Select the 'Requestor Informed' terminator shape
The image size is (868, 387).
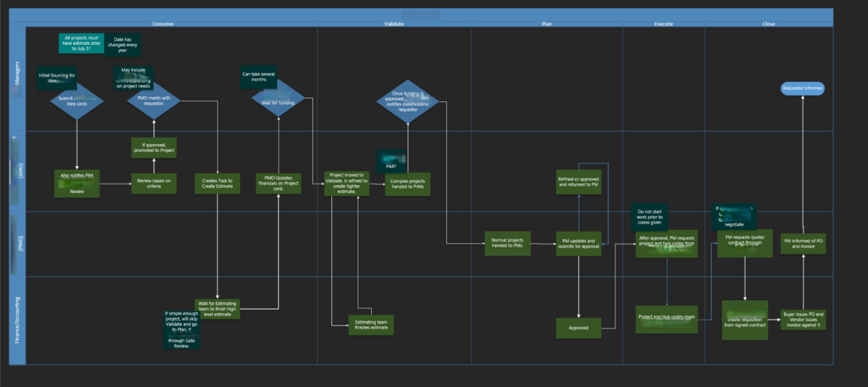802,88
